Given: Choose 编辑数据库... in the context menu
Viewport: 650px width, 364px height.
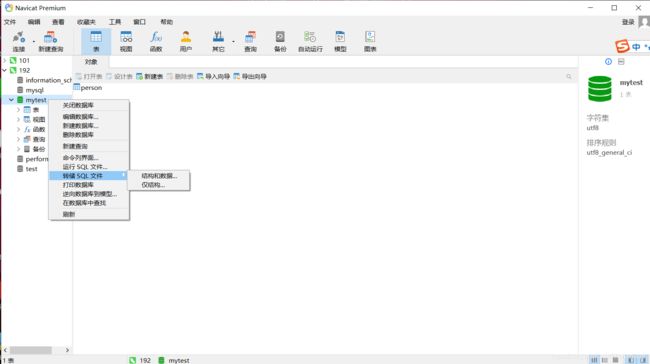Looking at the screenshot, I should point(89,116).
